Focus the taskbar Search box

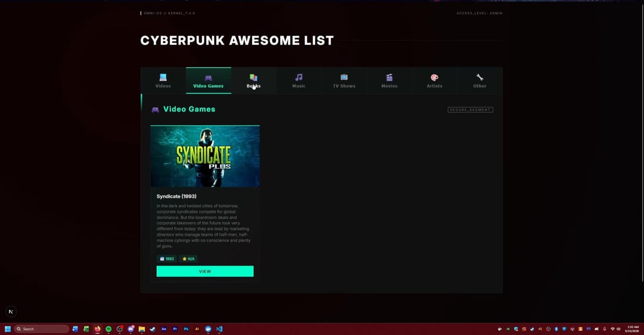click(42, 329)
